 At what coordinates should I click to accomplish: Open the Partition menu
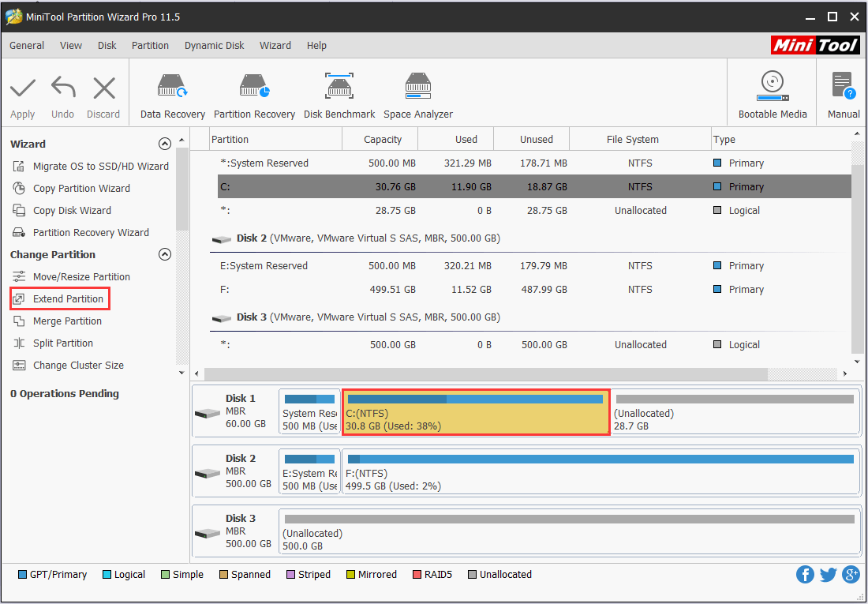(150, 45)
